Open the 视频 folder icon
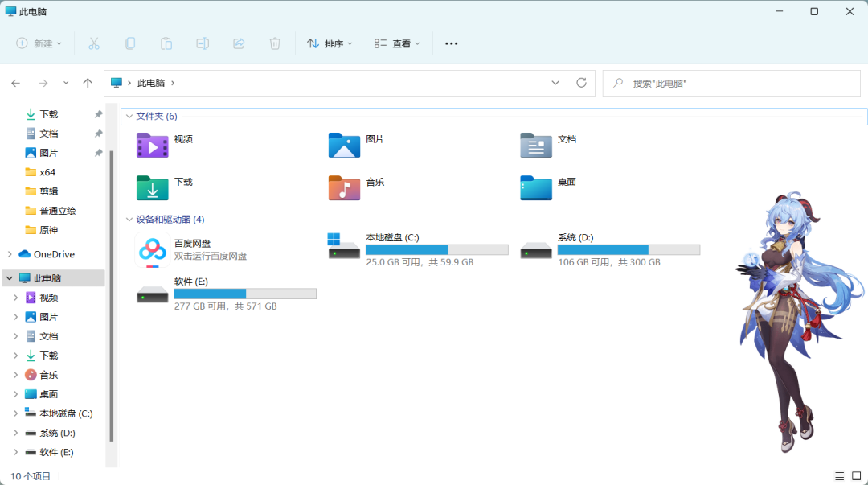868x485 pixels. click(152, 145)
